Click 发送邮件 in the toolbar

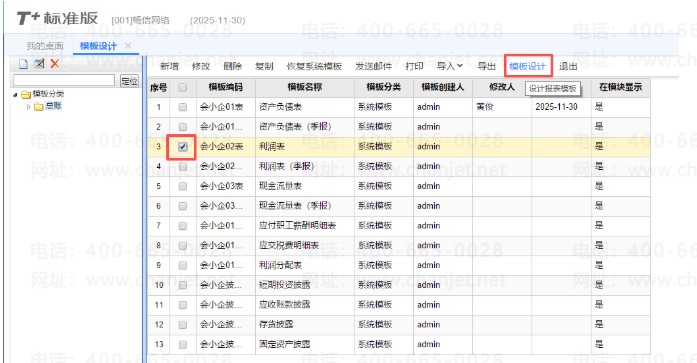(x=373, y=66)
